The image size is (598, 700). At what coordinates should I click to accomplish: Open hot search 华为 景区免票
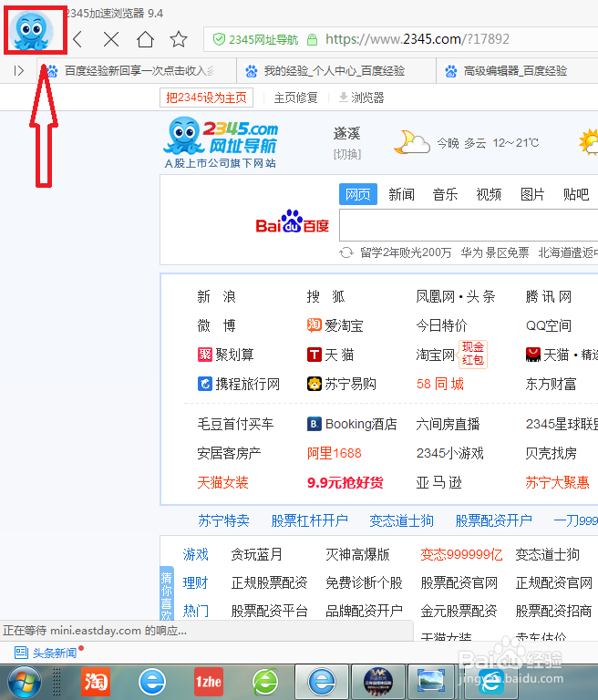495,252
